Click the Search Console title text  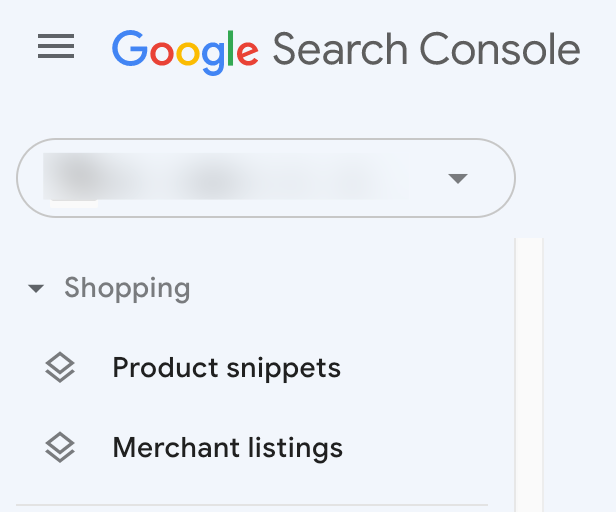tap(427, 49)
